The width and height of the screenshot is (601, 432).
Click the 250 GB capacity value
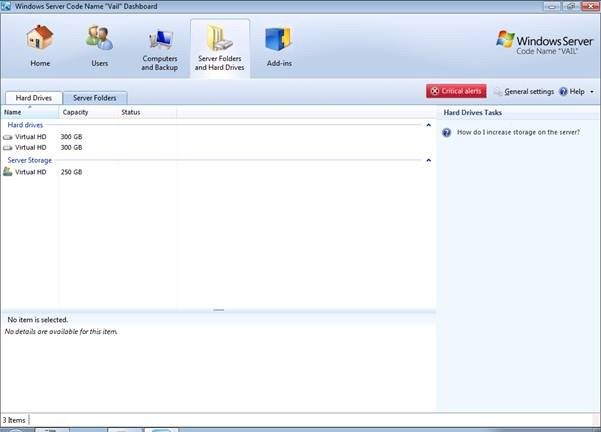[71, 172]
